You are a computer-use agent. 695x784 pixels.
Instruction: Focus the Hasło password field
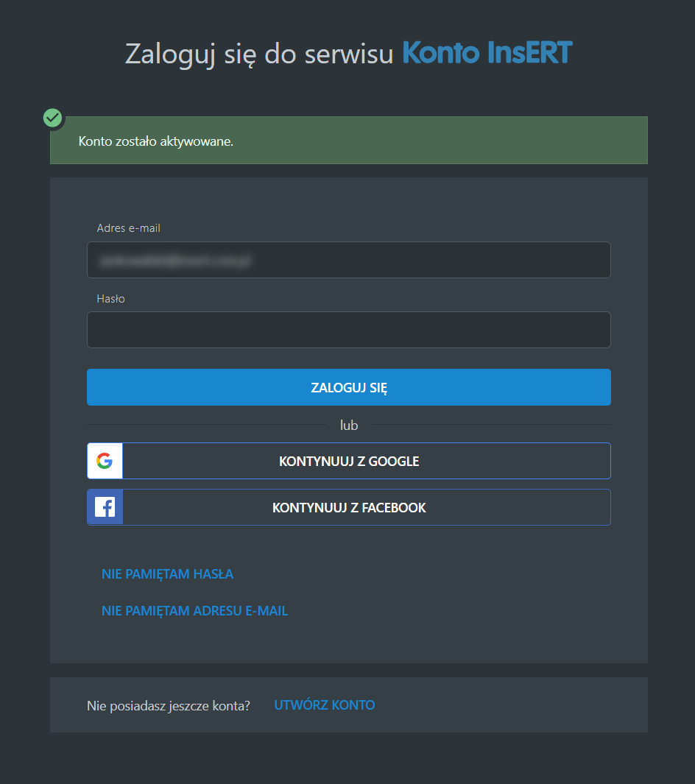tap(348, 330)
